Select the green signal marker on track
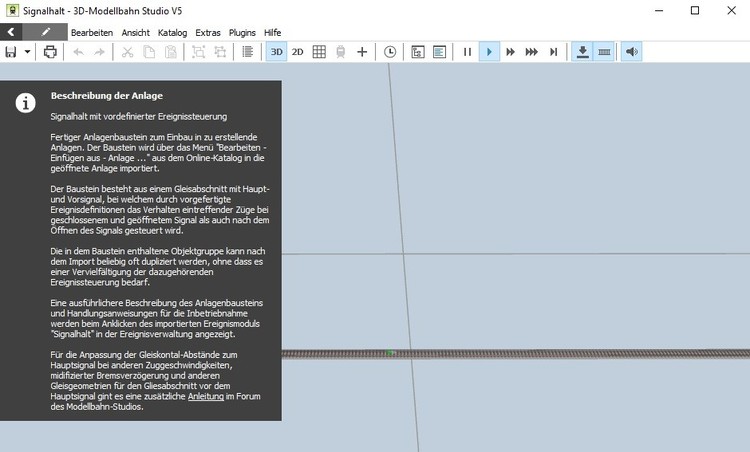Image resolution: width=750 pixels, height=452 pixels. click(x=390, y=353)
